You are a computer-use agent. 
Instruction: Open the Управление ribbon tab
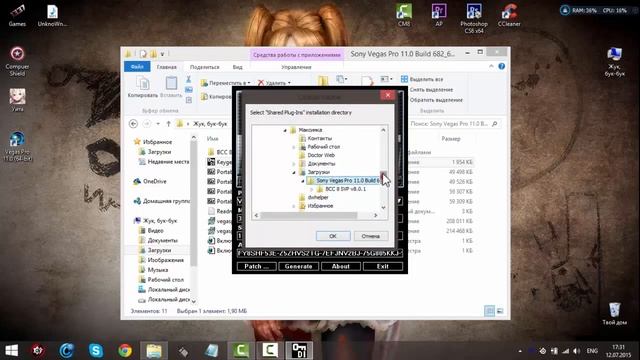tap(296, 67)
